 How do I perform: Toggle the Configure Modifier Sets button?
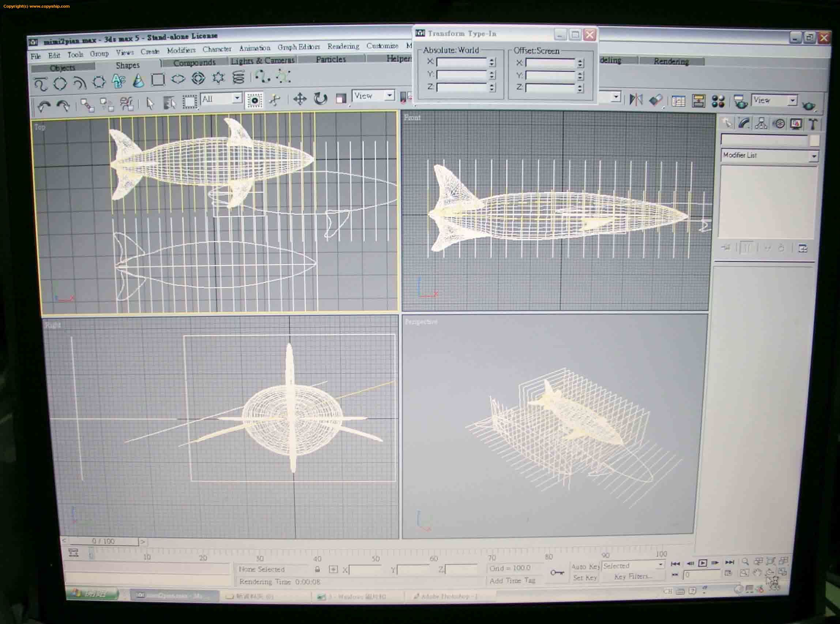(x=803, y=248)
